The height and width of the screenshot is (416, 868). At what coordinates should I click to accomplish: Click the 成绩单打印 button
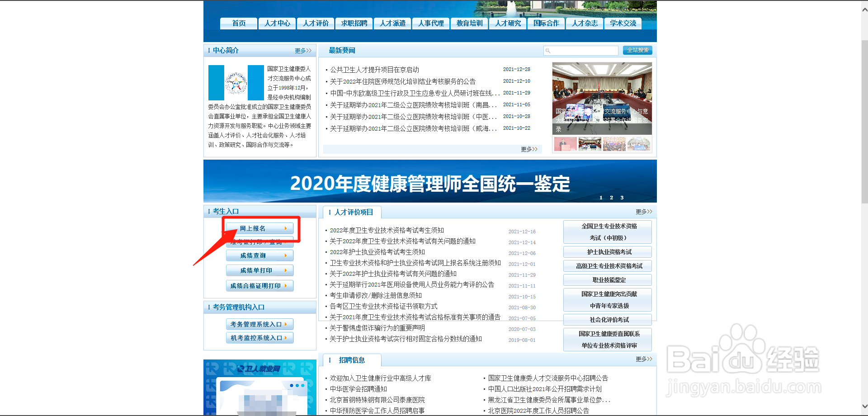(259, 270)
